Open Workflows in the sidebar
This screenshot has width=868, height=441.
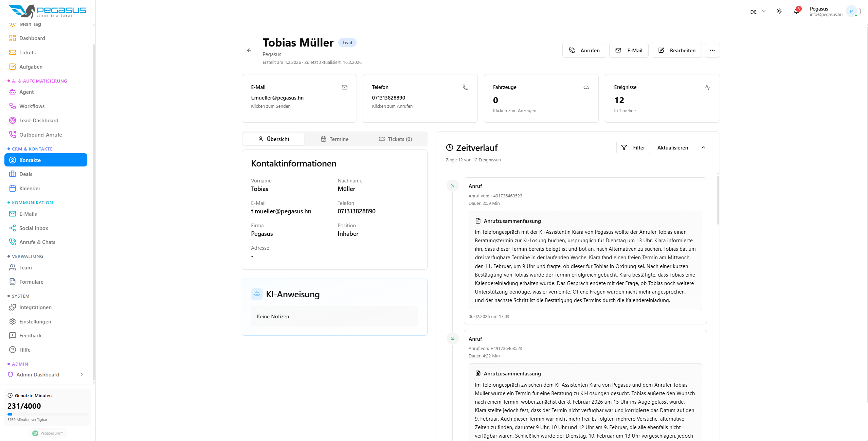click(x=32, y=106)
